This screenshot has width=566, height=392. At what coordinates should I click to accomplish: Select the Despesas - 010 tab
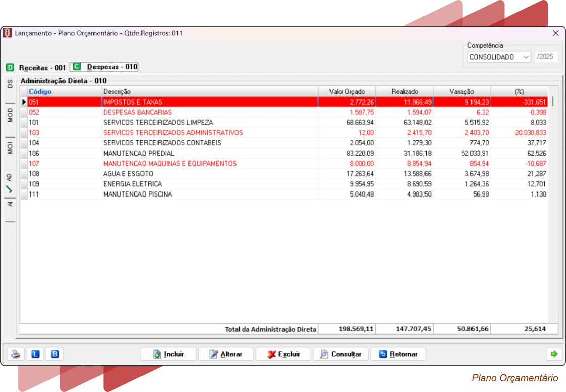point(112,67)
